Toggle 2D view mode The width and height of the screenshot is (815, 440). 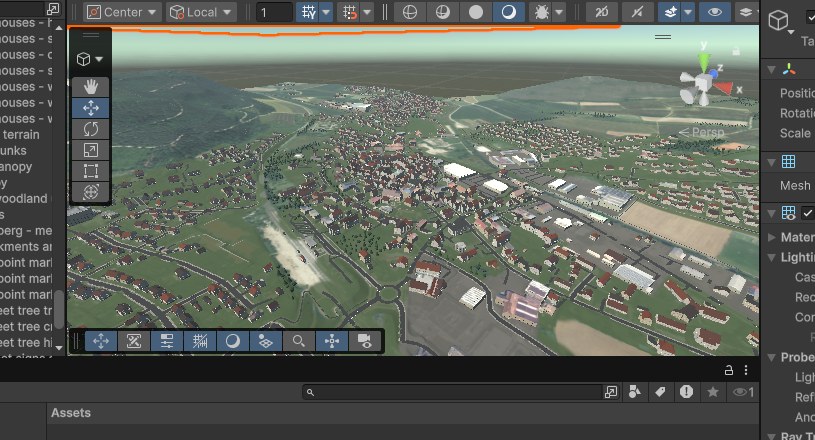(x=601, y=12)
